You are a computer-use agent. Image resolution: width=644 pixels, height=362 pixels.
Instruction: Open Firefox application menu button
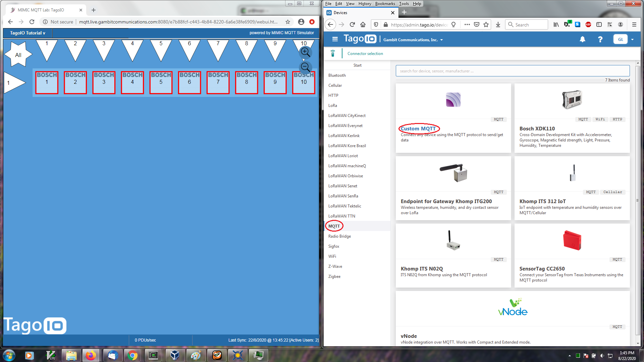pos(634,24)
